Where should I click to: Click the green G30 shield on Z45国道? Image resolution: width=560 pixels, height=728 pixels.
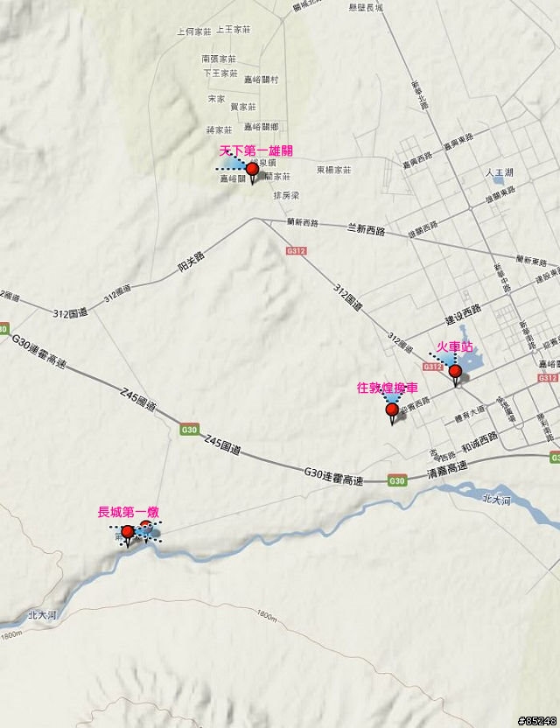(x=190, y=429)
